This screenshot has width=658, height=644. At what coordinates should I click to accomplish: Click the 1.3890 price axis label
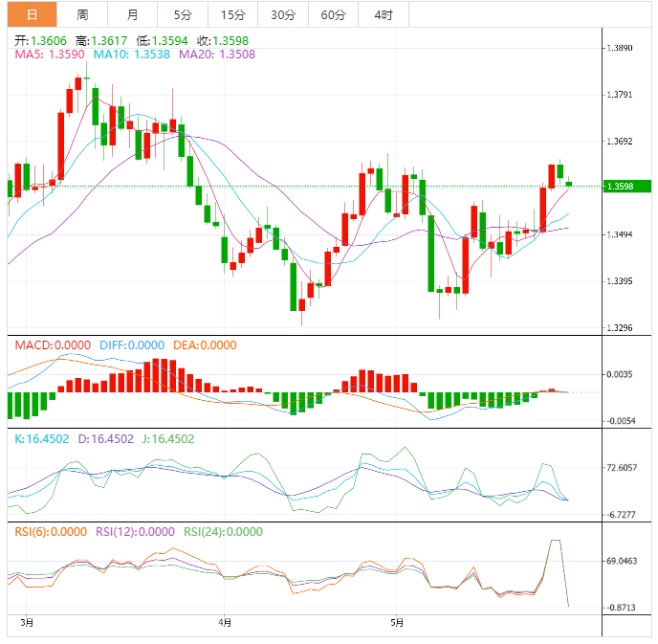tap(622, 48)
